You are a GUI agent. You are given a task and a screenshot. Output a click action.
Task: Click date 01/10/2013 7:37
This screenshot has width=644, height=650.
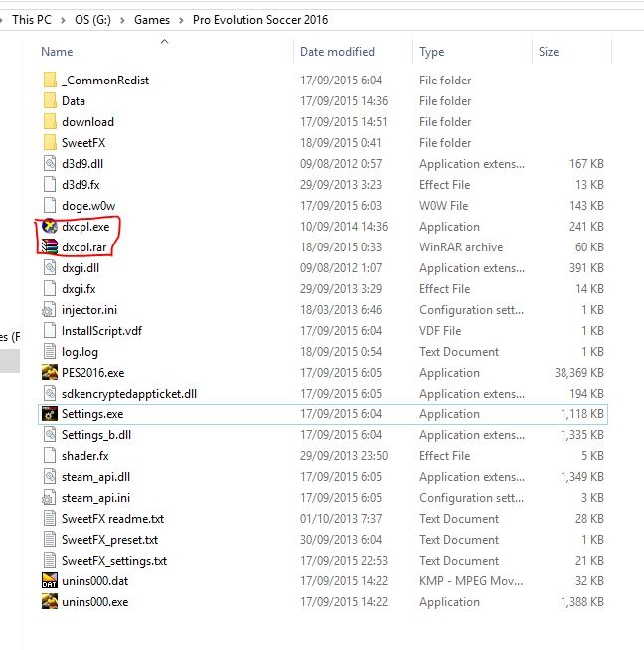(341, 519)
